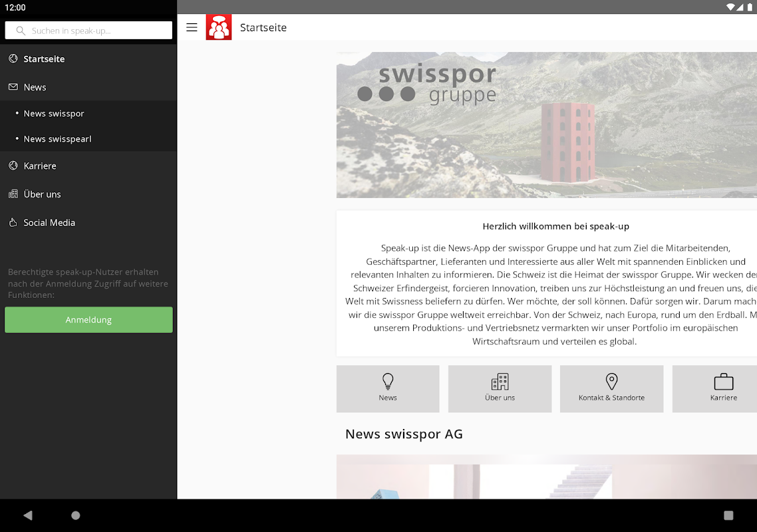
Task: Go to Karriere in the sidebar
Action: (88, 166)
